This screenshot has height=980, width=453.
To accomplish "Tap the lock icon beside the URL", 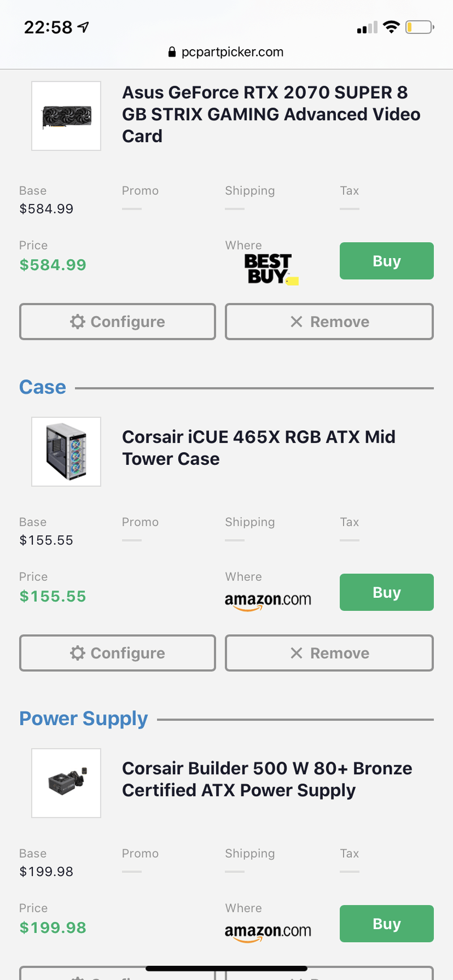I will pyautogui.click(x=172, y=52).
